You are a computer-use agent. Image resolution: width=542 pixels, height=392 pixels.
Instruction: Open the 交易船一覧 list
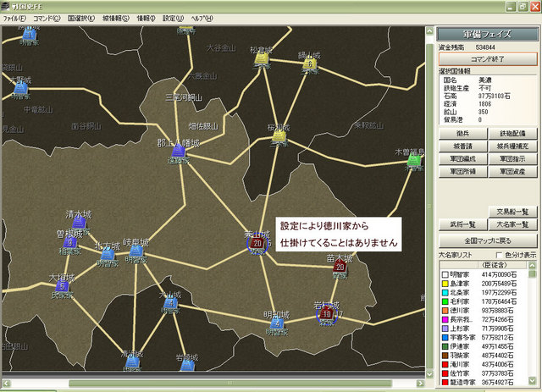(x=512, y=212)
